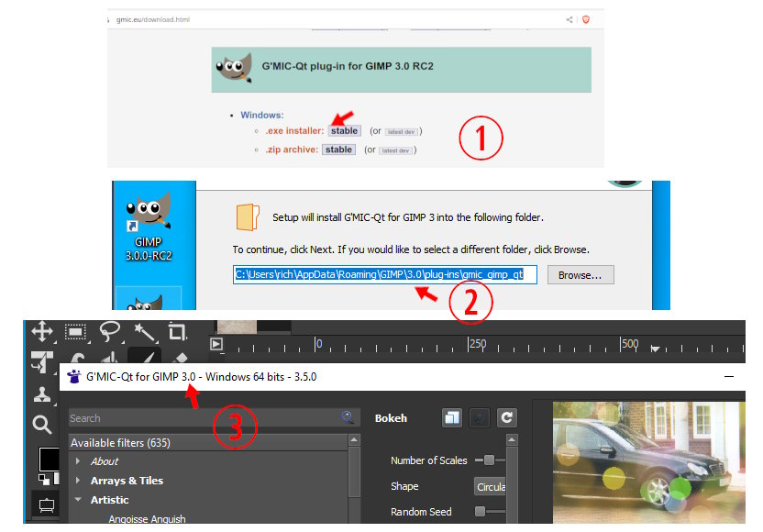Adjust the Number of Scales slider handle

[x=489, y=460]
